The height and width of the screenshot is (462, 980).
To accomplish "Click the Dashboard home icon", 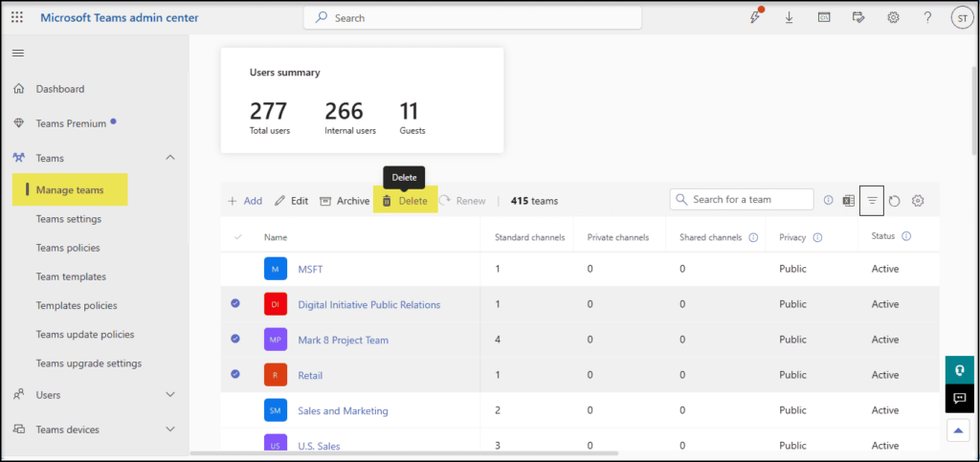I will click(19, 89).
